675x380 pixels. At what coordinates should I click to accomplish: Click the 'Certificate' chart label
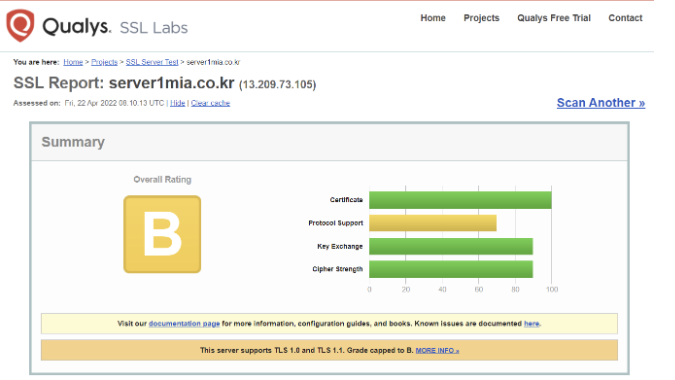coord(346,200)
